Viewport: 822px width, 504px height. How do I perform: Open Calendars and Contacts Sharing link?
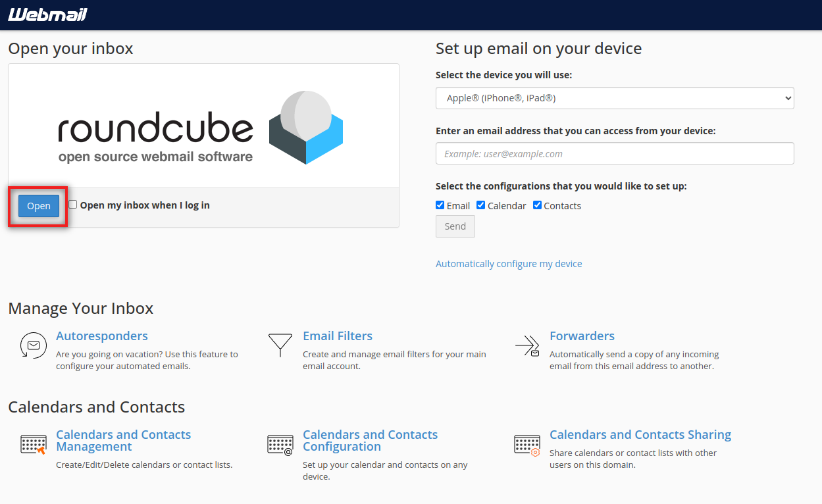tap(640, 435)
